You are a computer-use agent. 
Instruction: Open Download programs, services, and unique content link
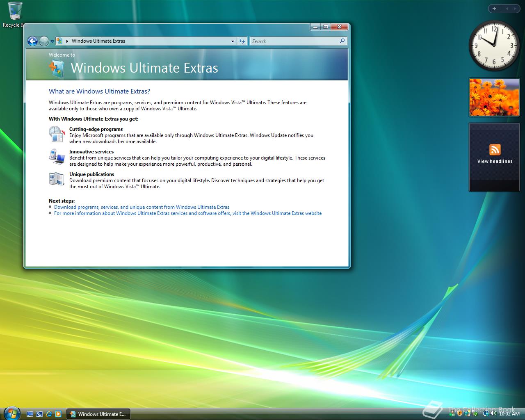[142, 207]
